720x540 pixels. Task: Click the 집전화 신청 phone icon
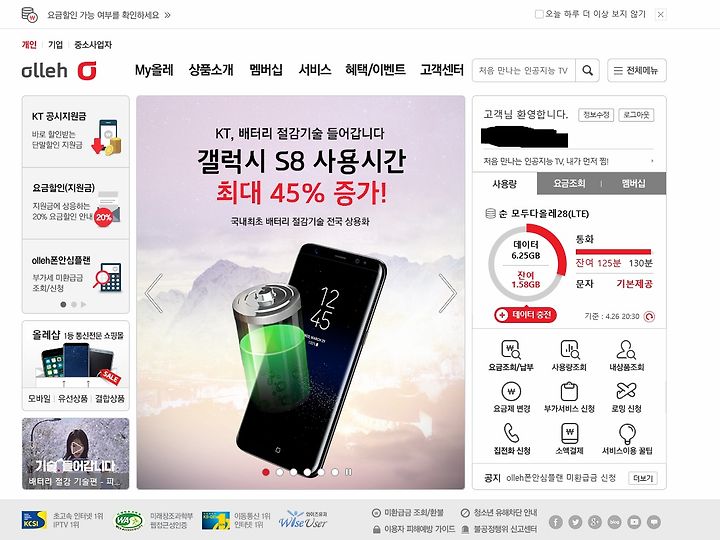(511, 433)
